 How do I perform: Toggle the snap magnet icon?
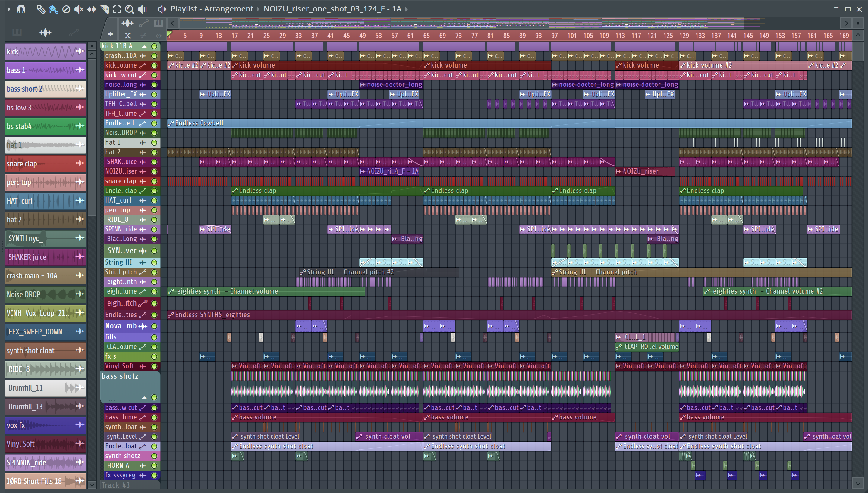(21, 9)
